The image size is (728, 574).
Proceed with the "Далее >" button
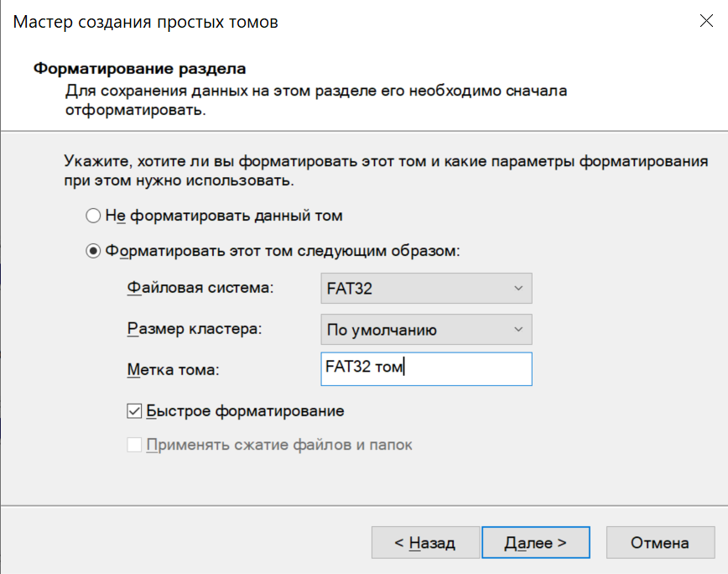[x=536, y=543]
